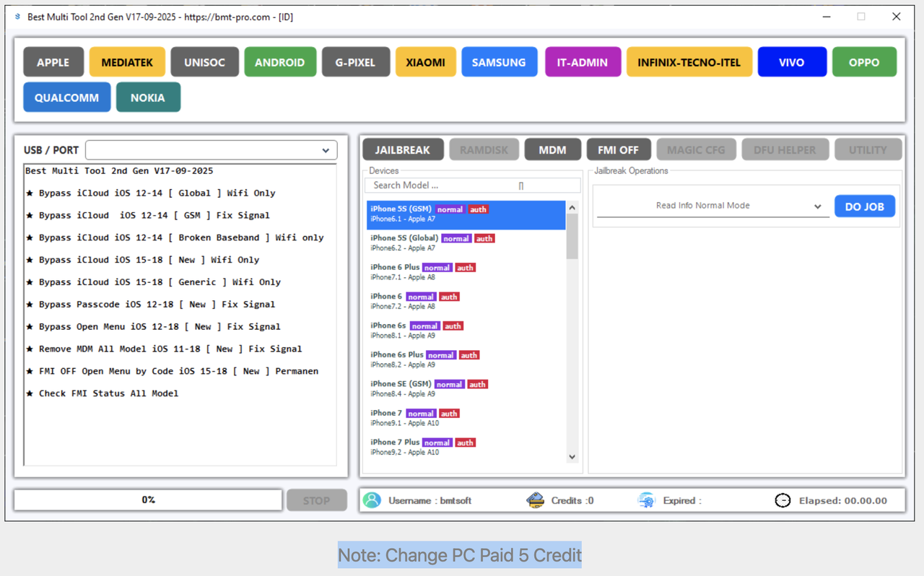Click log line Bypass iCloud iOS 12-14 Global
924x576 pixels.
pyautogui.click(x=150, y=193)
